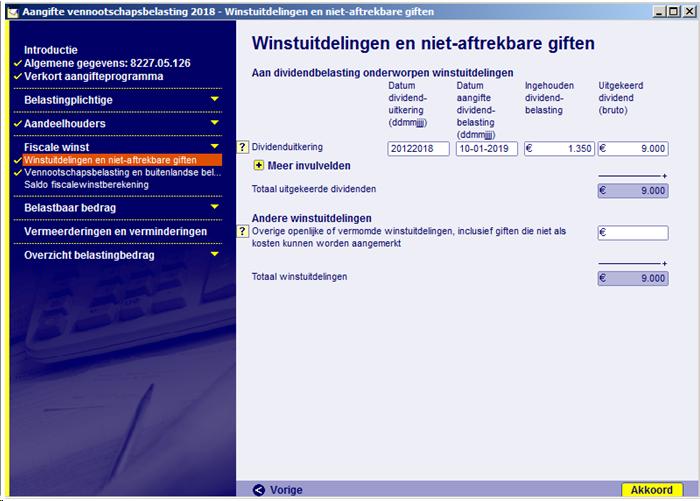
Task: Select Fiscale winst menu heading
Action: pyautogui.click(x=57, y=147)
